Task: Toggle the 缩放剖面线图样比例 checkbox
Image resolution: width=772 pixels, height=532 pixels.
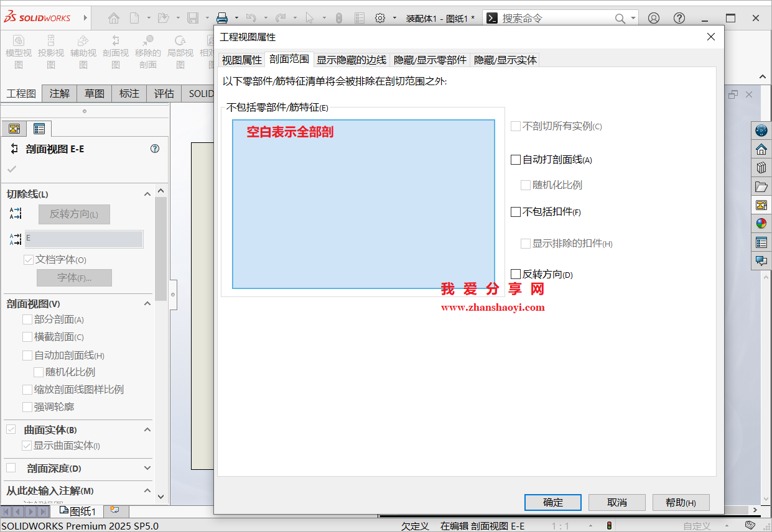Action: [x=27, y=390]
